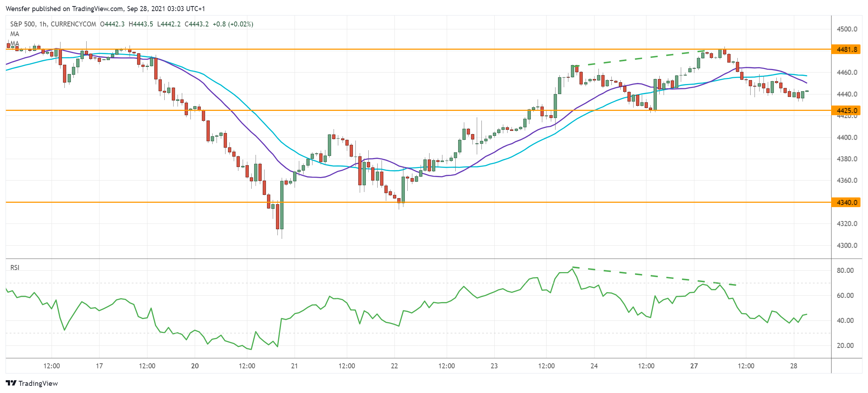This screenshot has width=868, height=393.
Task: Click the 4300.0 tick on the price axis
Action: (x=847, y=245)
